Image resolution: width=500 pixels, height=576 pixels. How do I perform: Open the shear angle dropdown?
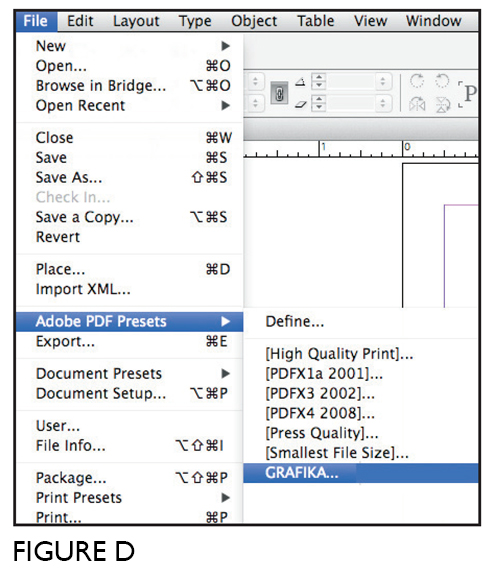point(382,103)
